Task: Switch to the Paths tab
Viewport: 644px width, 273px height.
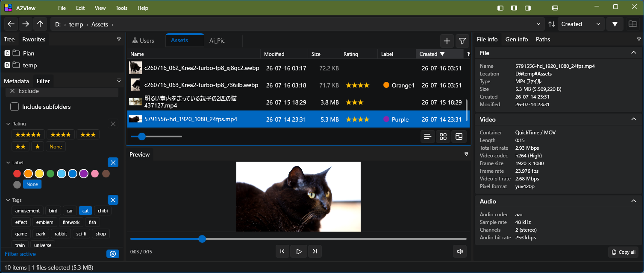Action: (543, 39)
